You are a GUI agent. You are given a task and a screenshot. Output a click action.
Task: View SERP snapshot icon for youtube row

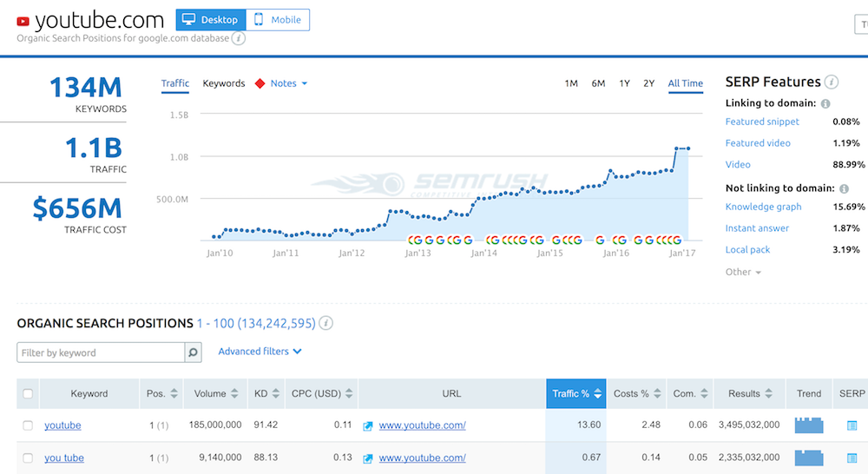(852, 425)
